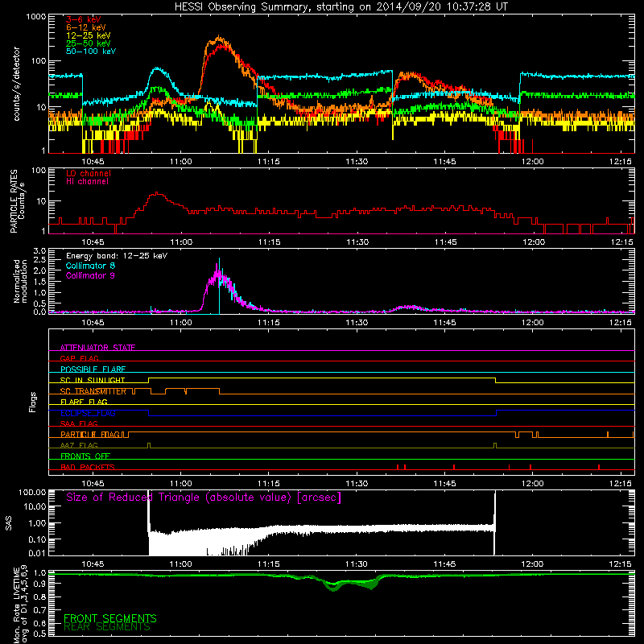Click the 3.0 tick on the modulation axis
The image size is (644, 644).
39,251
